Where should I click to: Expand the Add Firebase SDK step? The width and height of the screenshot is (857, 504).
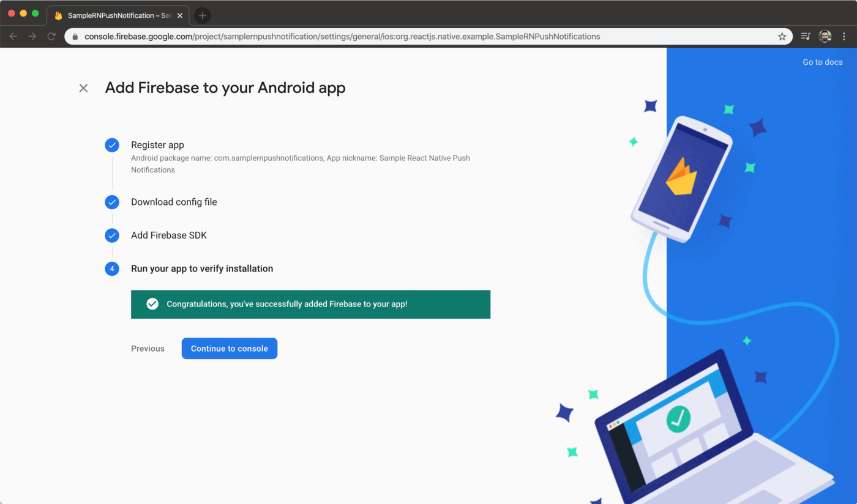[169, 235]
